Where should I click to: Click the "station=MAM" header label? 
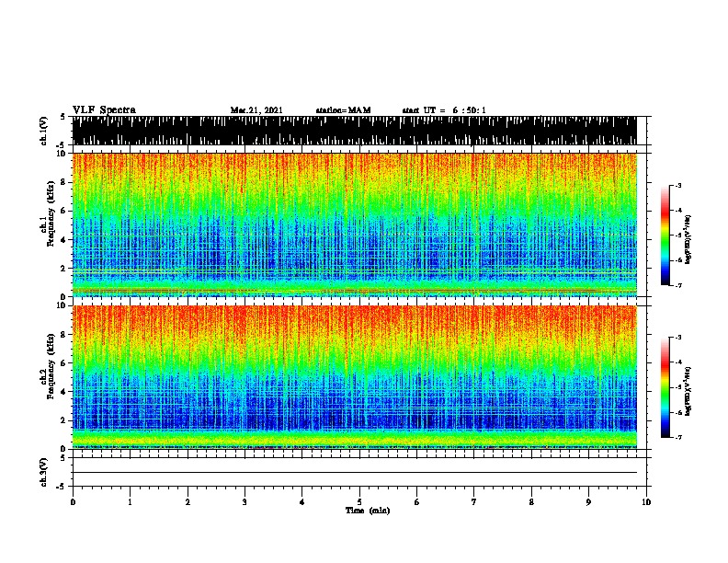[343, 110]
